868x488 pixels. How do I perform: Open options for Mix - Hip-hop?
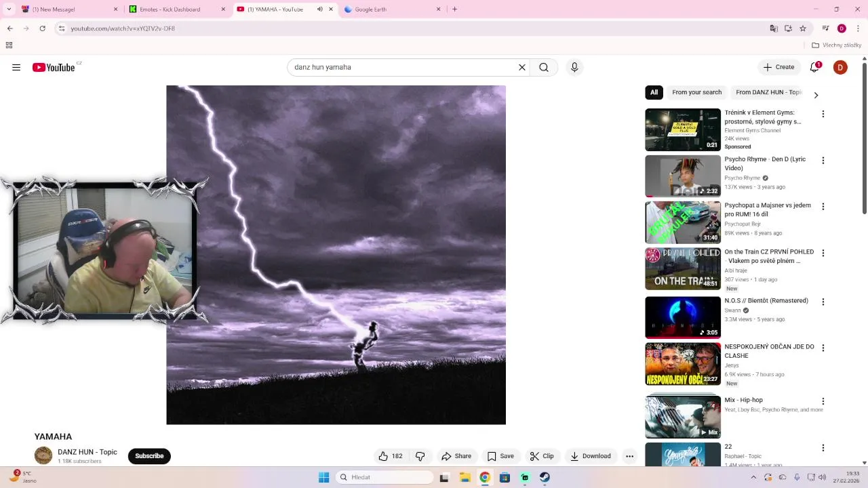click(x=823, y=401)
